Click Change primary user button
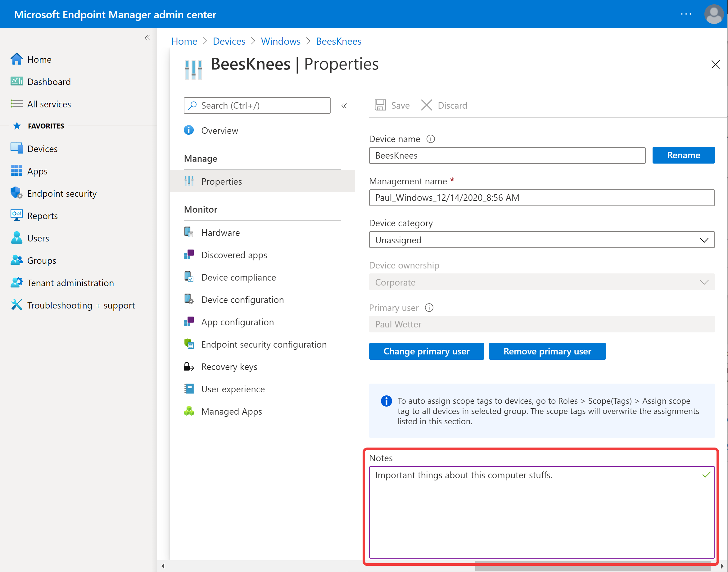The width and height of the screenshot is (728, 572). coord(426,351)
